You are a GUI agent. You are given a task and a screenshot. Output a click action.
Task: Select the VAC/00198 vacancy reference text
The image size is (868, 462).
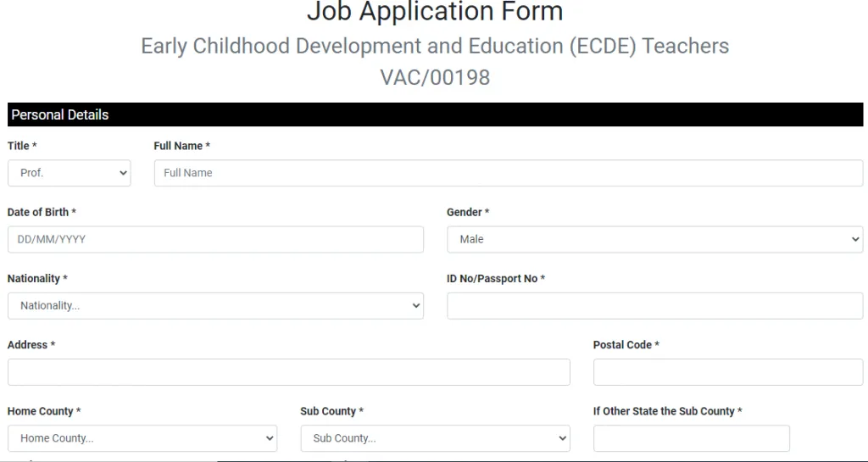click(435, 77)
